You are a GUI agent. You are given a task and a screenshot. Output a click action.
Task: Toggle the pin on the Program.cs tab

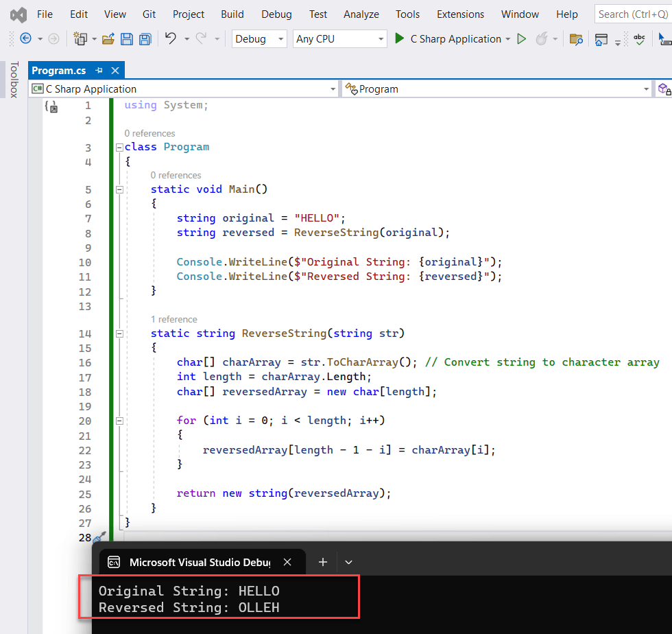(x=100, y=70)
